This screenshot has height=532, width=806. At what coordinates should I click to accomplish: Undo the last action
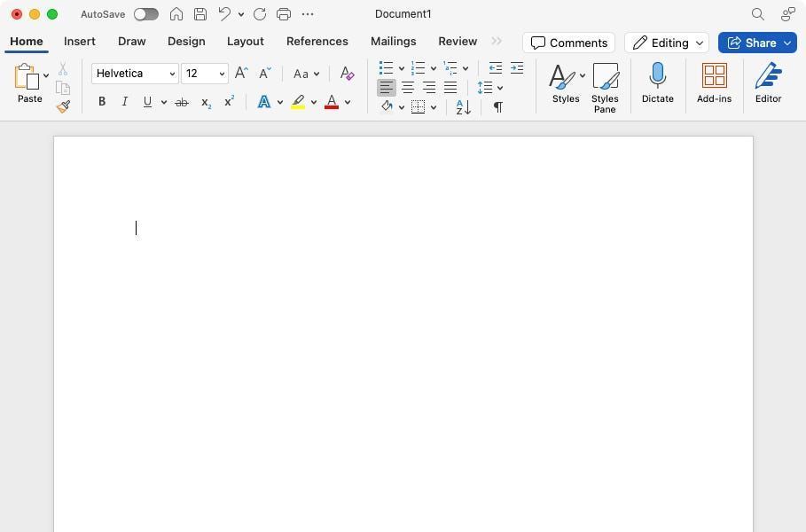[x=224, y=14]
